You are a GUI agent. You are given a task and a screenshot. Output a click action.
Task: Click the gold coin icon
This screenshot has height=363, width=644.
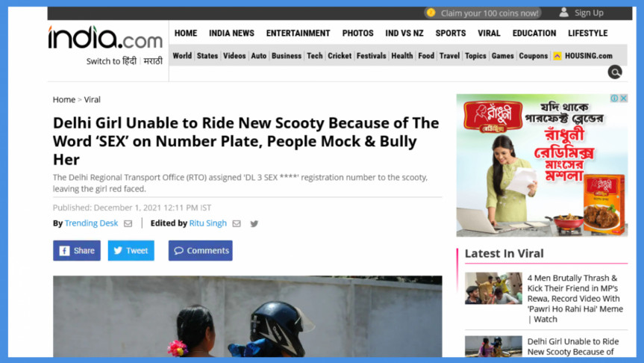431,13
